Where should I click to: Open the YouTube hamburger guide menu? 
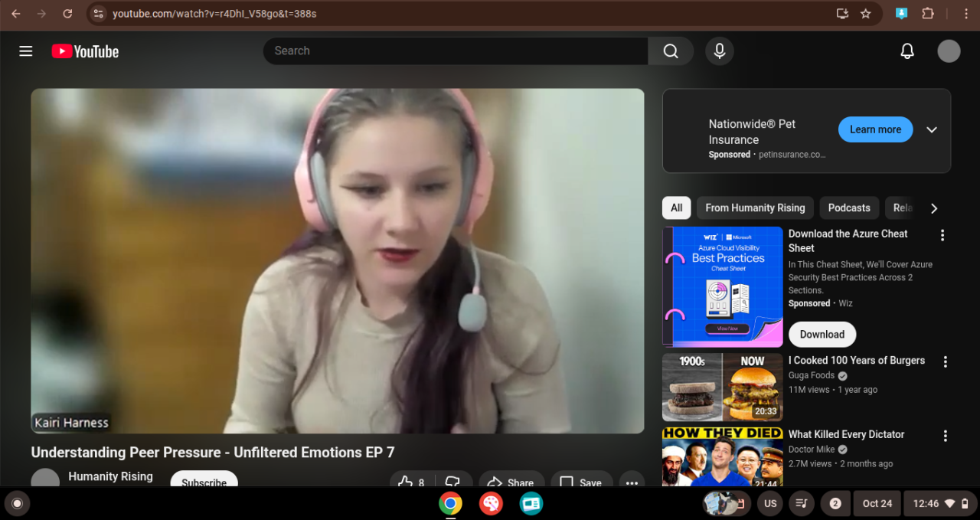[x=26, y=51]
